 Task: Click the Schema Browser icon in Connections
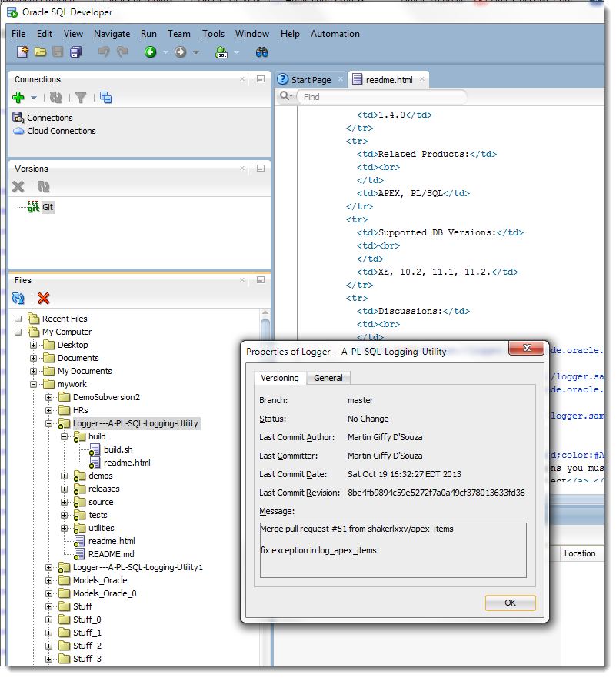click(x=106, y=98)
